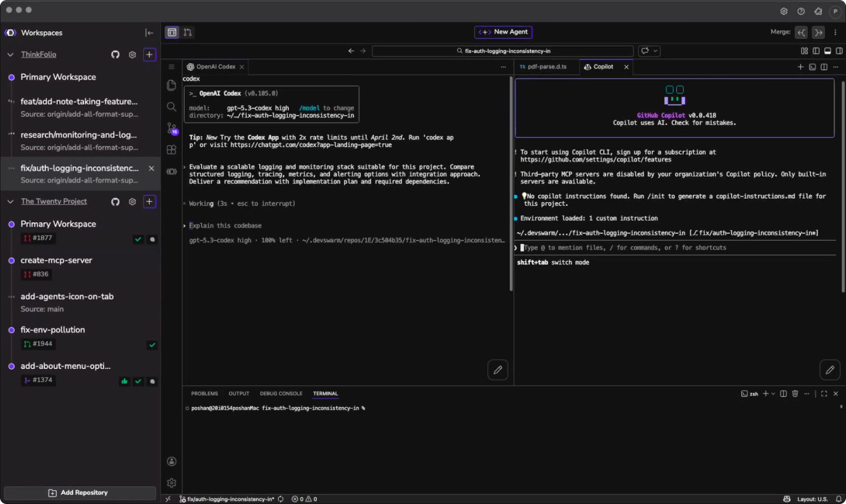
Task: Switch to the OUTPUT panel tab
Action: (x=239, y=394)
